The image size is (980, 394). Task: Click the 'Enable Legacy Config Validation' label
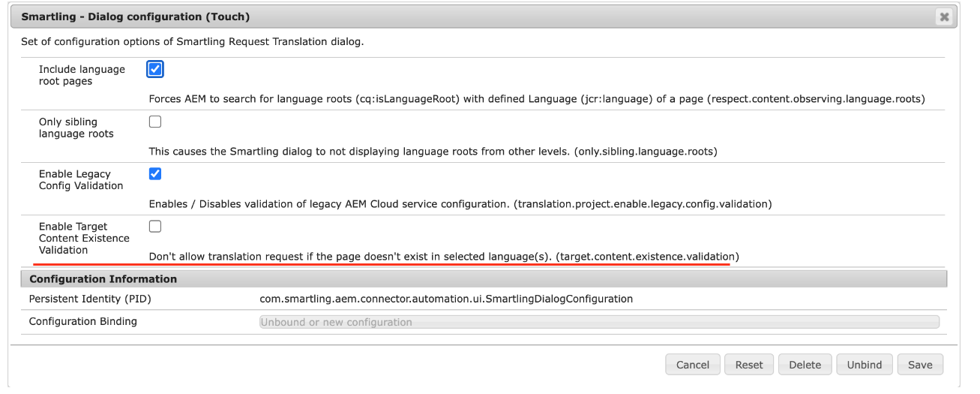[81, 179]
